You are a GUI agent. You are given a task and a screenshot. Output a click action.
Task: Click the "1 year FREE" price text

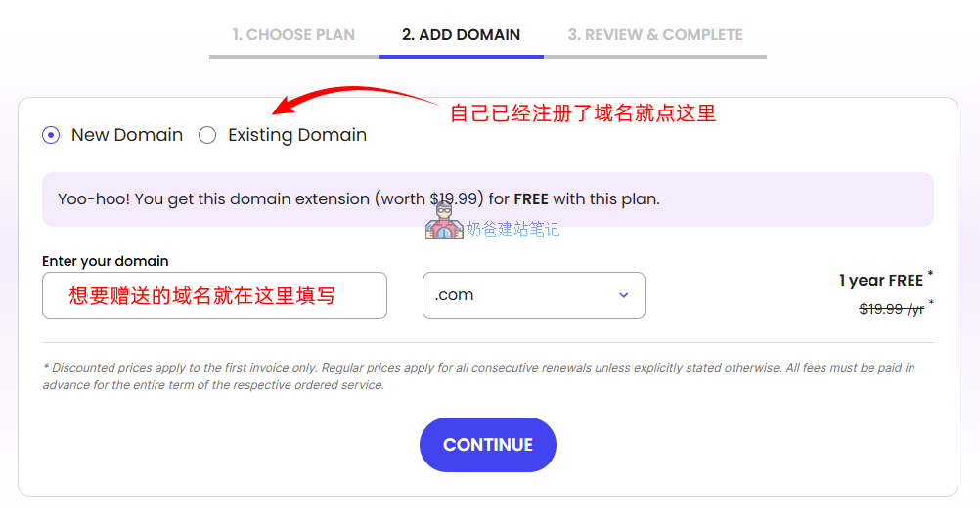point(880,281)
